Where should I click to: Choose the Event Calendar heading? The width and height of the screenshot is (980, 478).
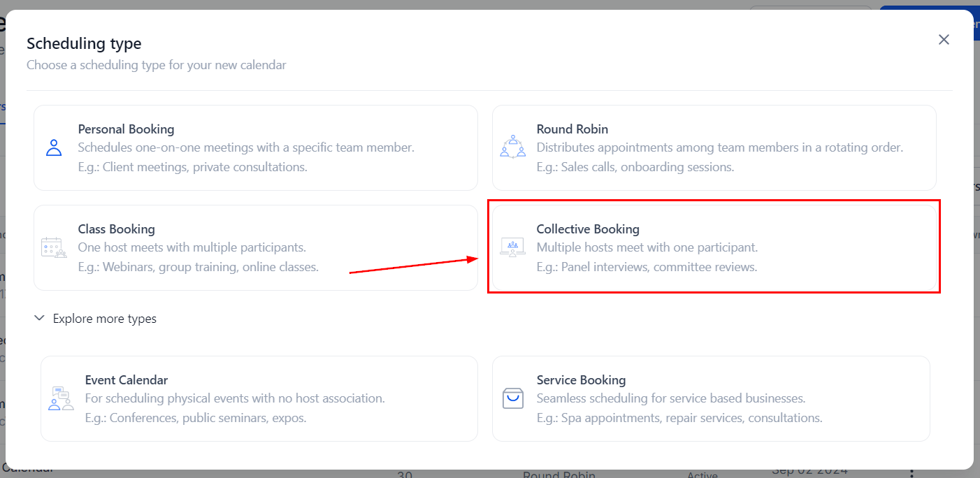pos(126,380)
